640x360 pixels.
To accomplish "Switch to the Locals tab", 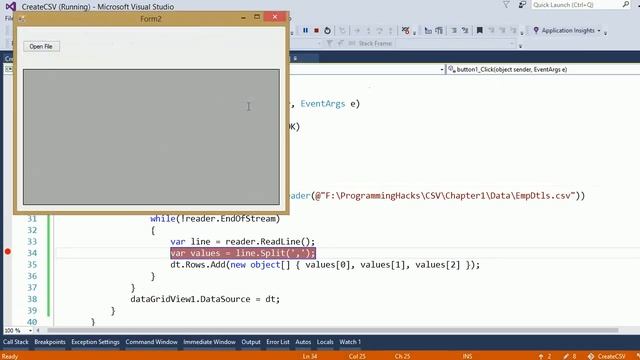I will click(325, 342).
